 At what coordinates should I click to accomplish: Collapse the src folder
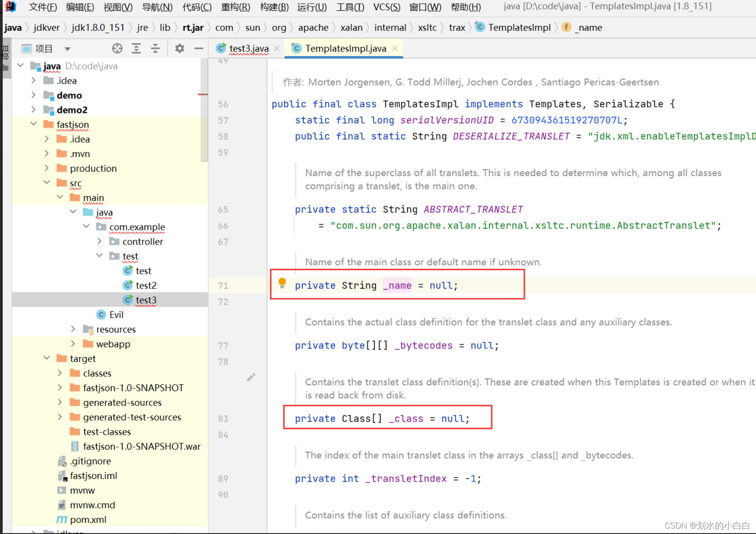47,183
